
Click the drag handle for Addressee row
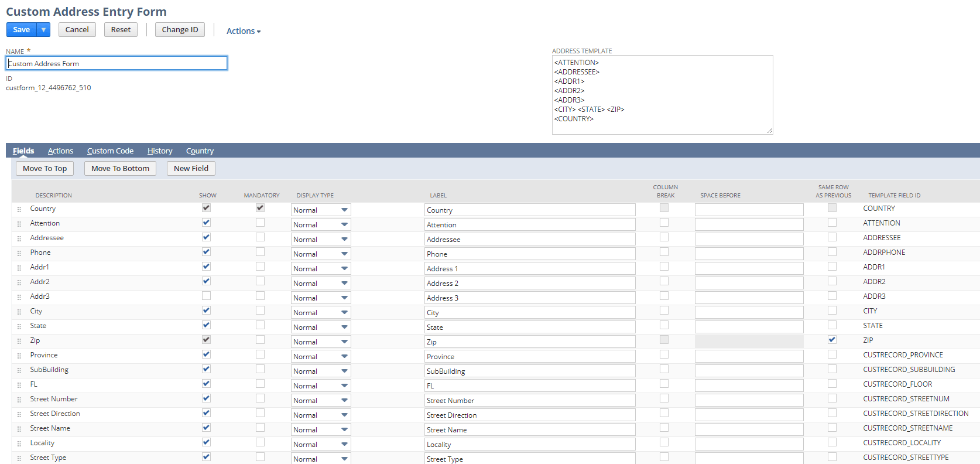pyautogui.click(x=19, y=238)
